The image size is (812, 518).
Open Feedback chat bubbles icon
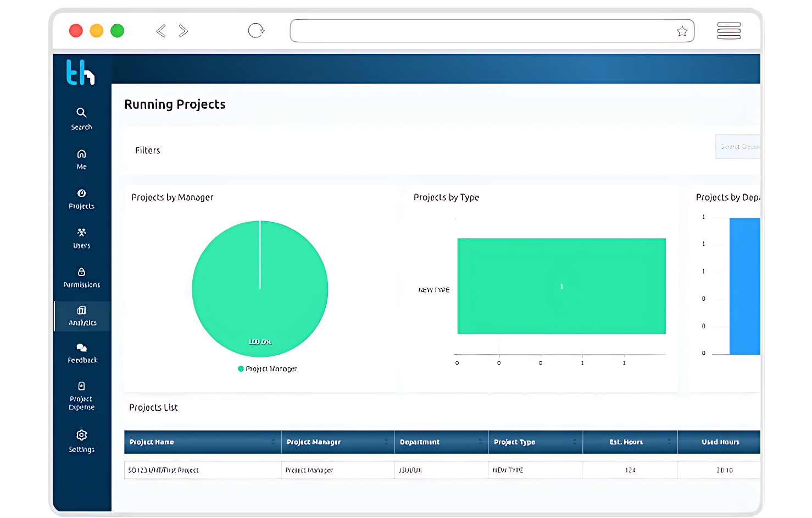81,348
